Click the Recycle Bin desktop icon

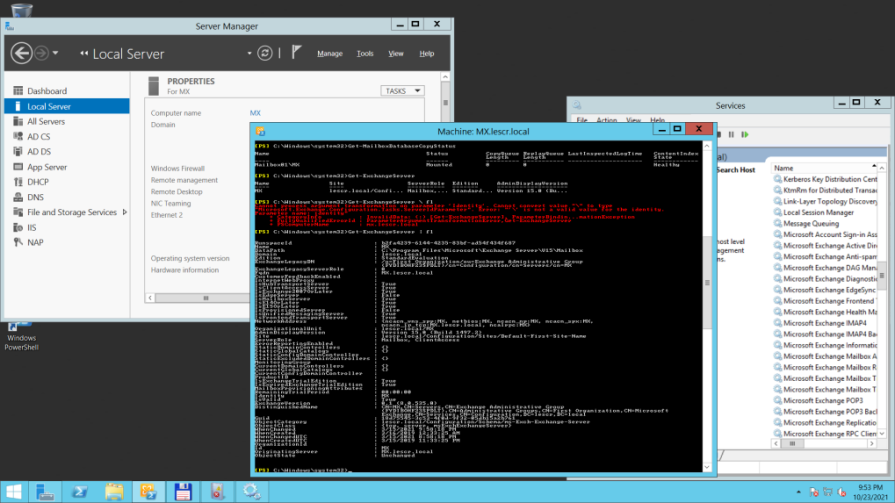[x=21, y=9]
